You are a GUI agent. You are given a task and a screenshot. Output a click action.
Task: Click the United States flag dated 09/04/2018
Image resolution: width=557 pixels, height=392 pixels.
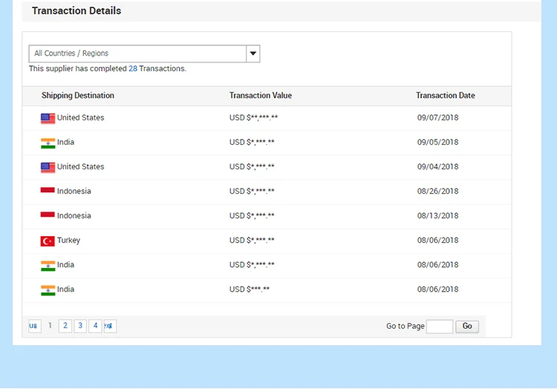48,167
